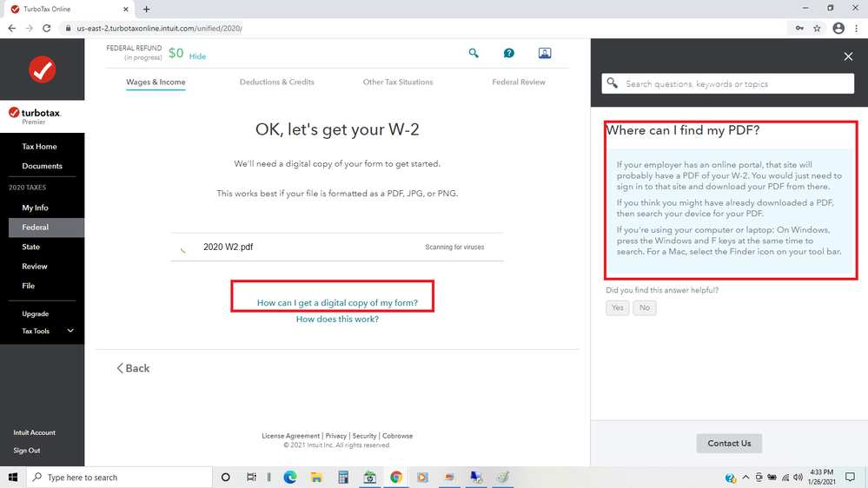Open the Other Tax Situations tab
The image size is (868, 488).
coord(398,82)
